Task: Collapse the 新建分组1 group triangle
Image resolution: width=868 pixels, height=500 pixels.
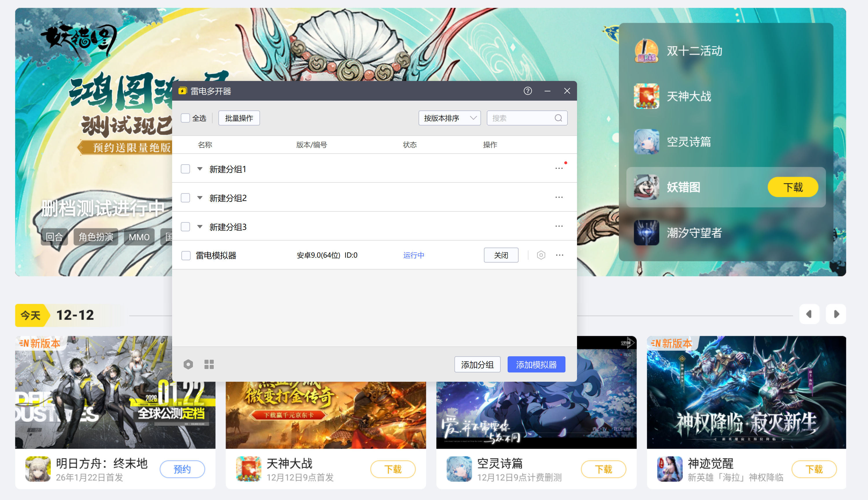Action: click(200, 169)
